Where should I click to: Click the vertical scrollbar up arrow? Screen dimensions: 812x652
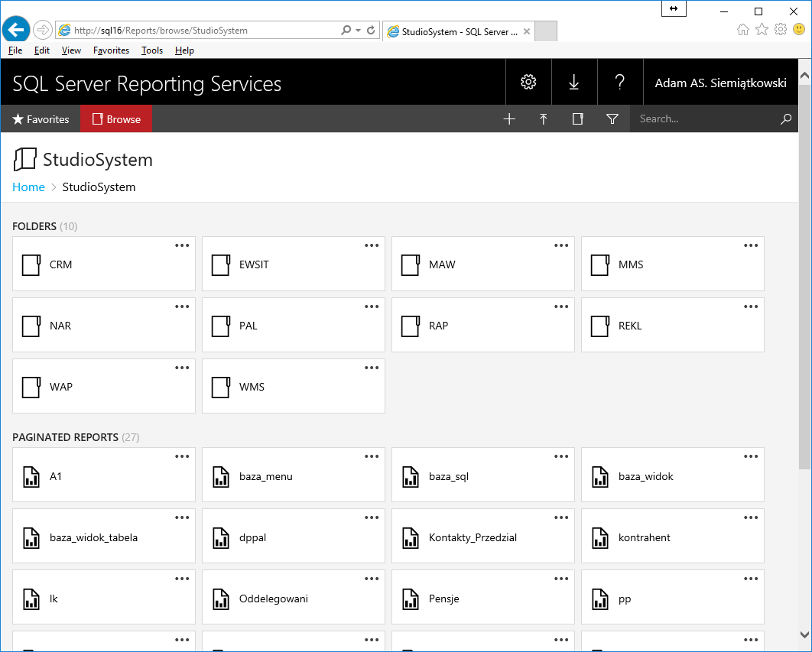(x=805, y=76)
